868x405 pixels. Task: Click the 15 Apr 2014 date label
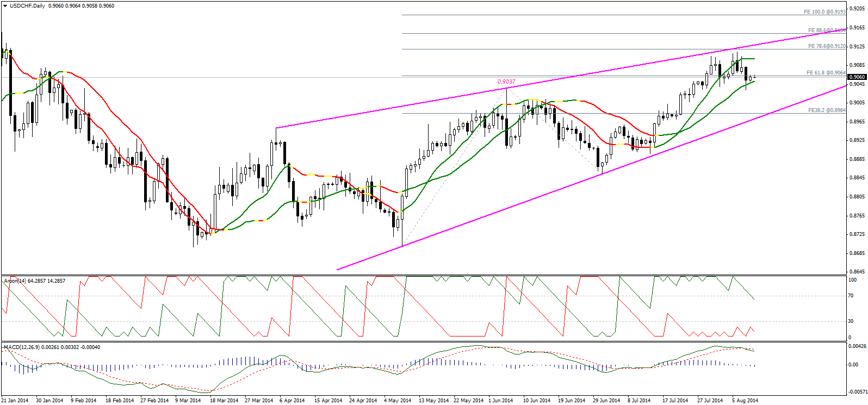[328, 401]
